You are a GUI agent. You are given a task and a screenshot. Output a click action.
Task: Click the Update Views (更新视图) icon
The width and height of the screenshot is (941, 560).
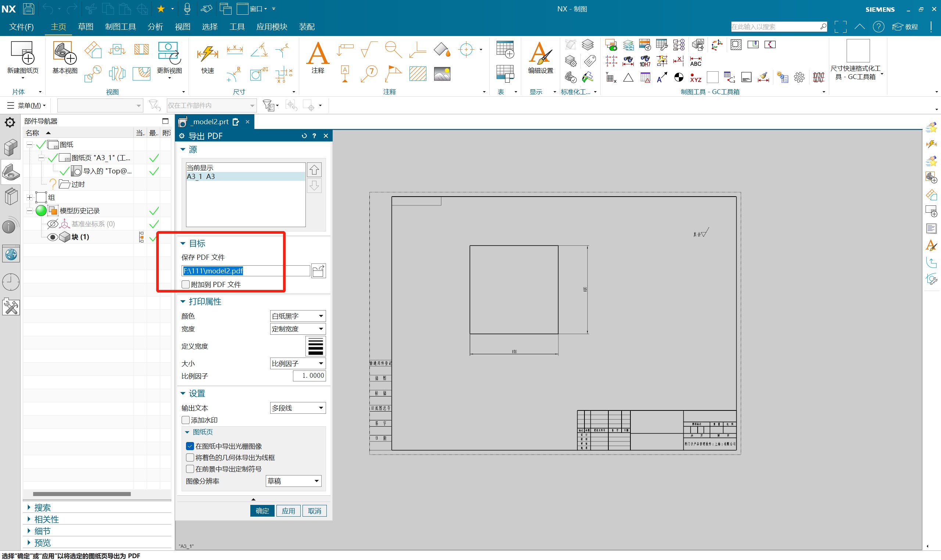coord(169,53)
